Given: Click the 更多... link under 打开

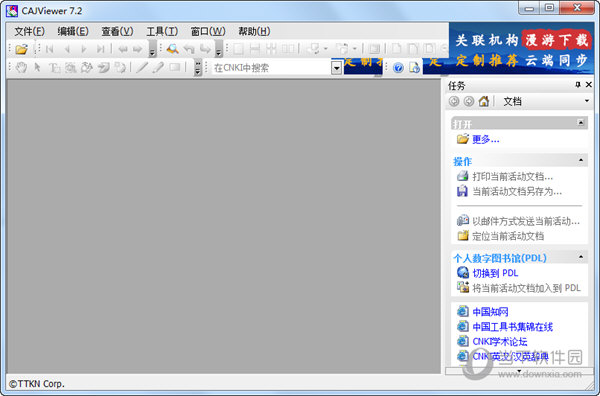Looking at the screenshot, I should (x=486, y=139).
